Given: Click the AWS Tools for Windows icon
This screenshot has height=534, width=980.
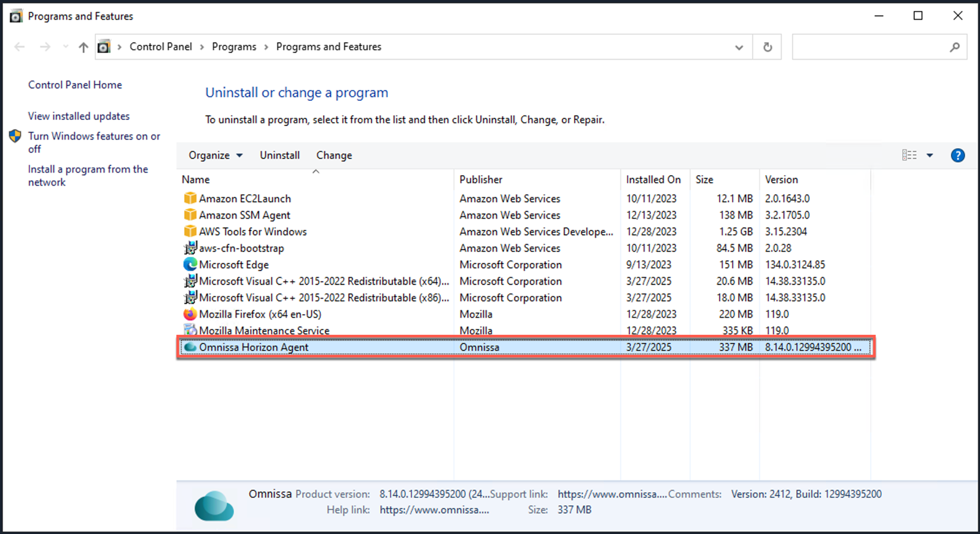Looking at the screenshot, I should pos(190,232).
